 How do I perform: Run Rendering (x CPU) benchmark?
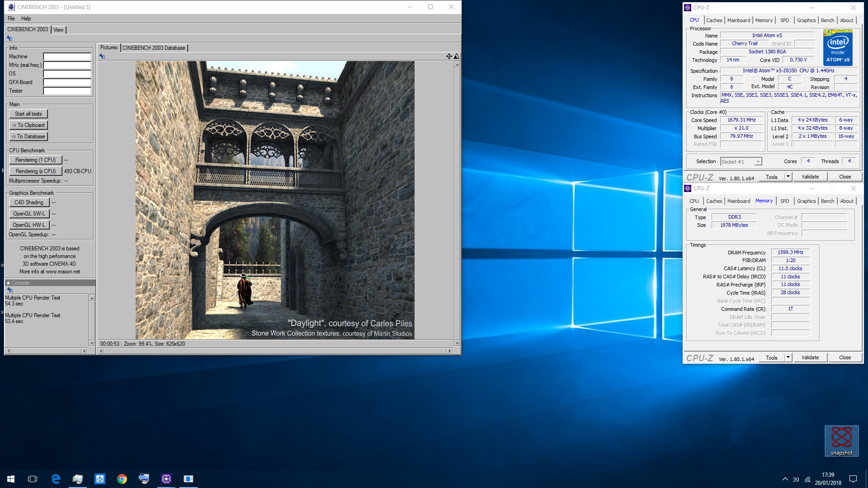coord(35,171)
